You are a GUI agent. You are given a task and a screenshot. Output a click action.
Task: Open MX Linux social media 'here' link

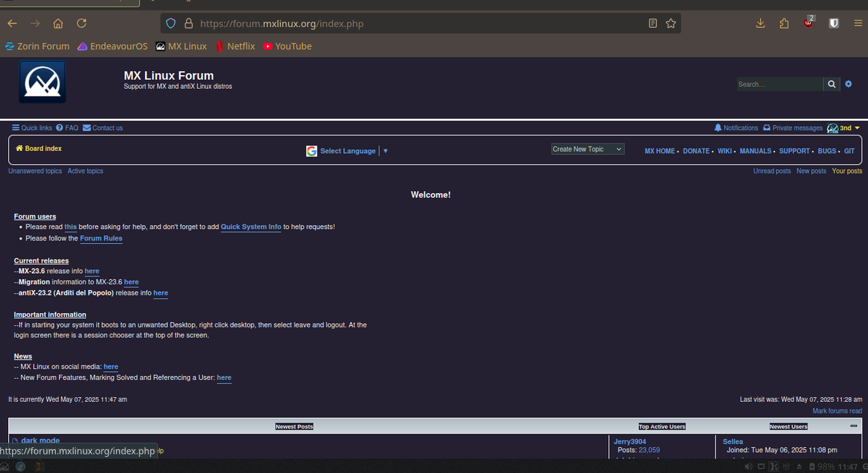pyautogui.click(x=111, y=367)
